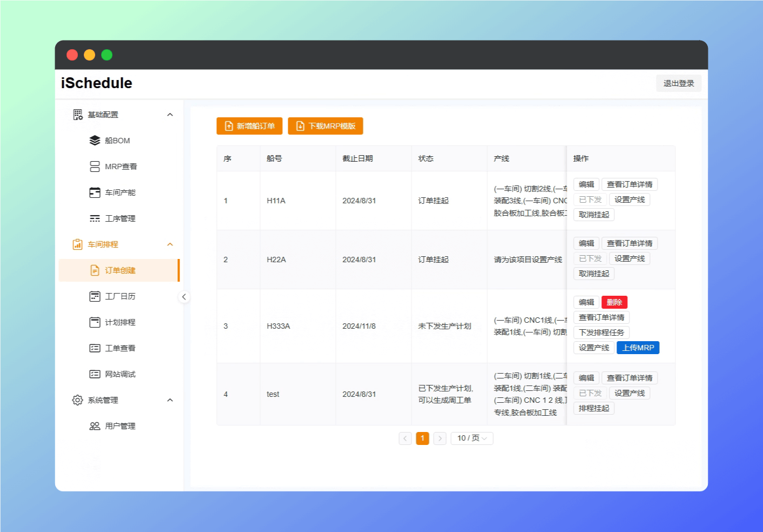
Task: Click 查看订单详情 for ship test
Action: click(629, 378)
